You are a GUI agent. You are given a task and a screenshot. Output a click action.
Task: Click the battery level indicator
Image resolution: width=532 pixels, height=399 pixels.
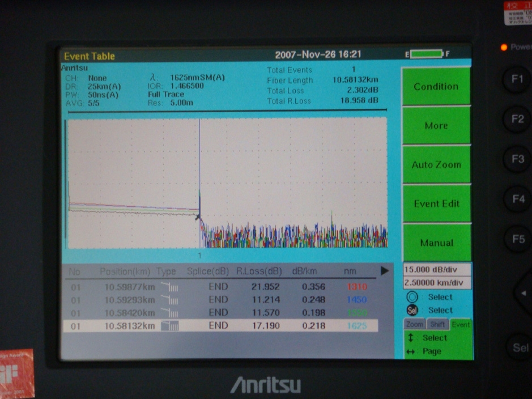coord(427,54)
